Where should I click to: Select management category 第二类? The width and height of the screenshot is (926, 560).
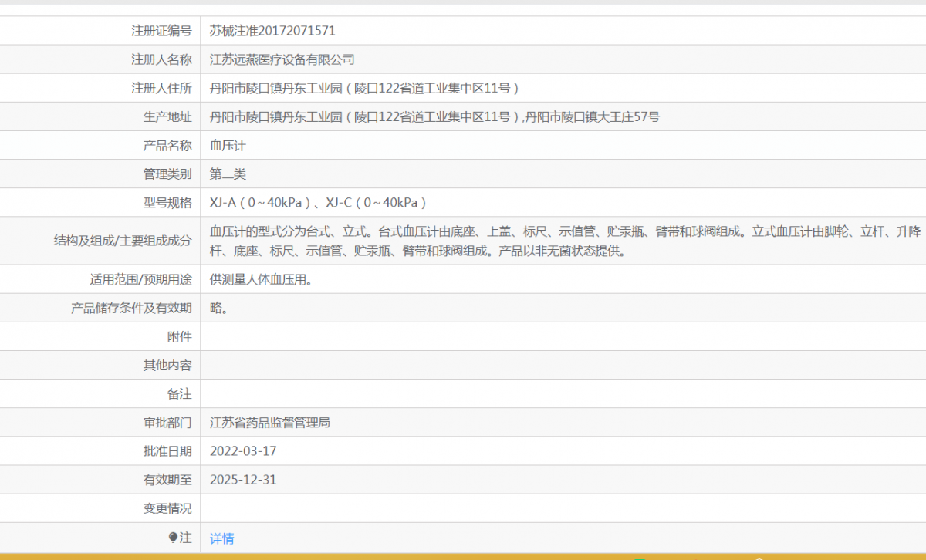click(x=228, y=174)
